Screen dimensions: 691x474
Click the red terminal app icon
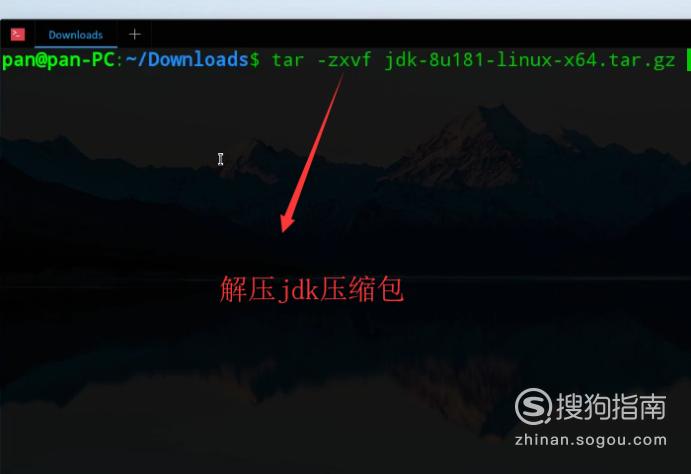[x=18, y=34]
